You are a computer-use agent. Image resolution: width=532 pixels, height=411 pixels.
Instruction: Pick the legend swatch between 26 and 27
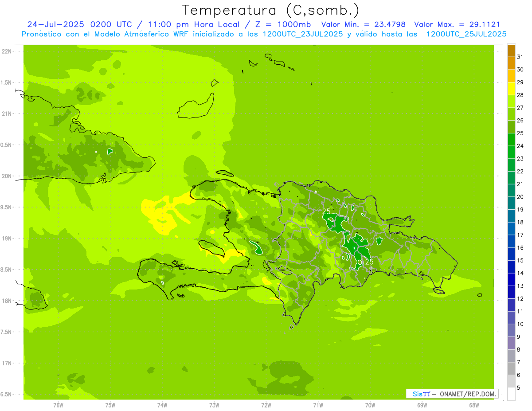(511, 114)
